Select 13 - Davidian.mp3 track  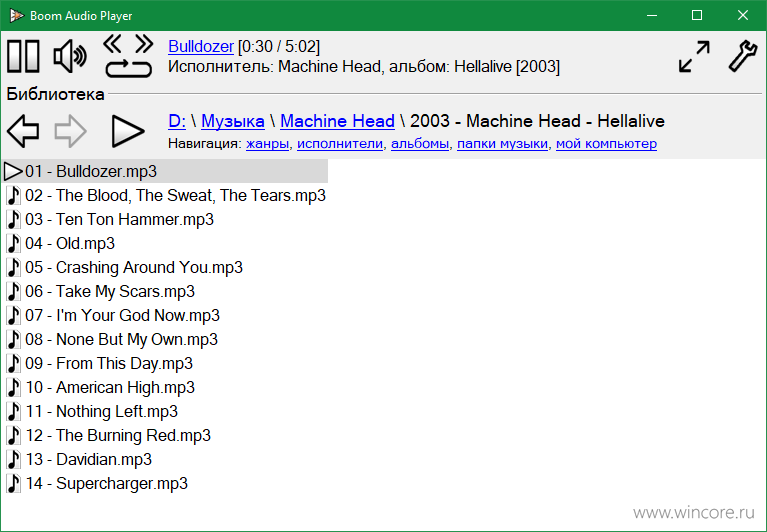79,459
